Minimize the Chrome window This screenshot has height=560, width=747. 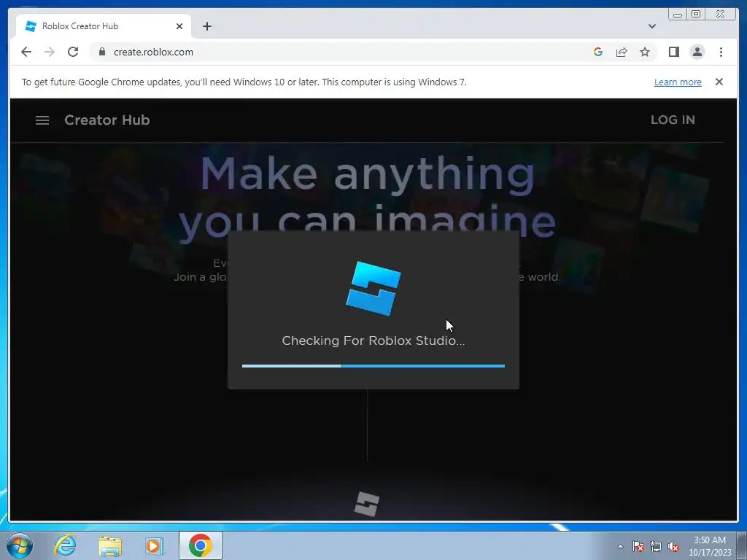678,15
